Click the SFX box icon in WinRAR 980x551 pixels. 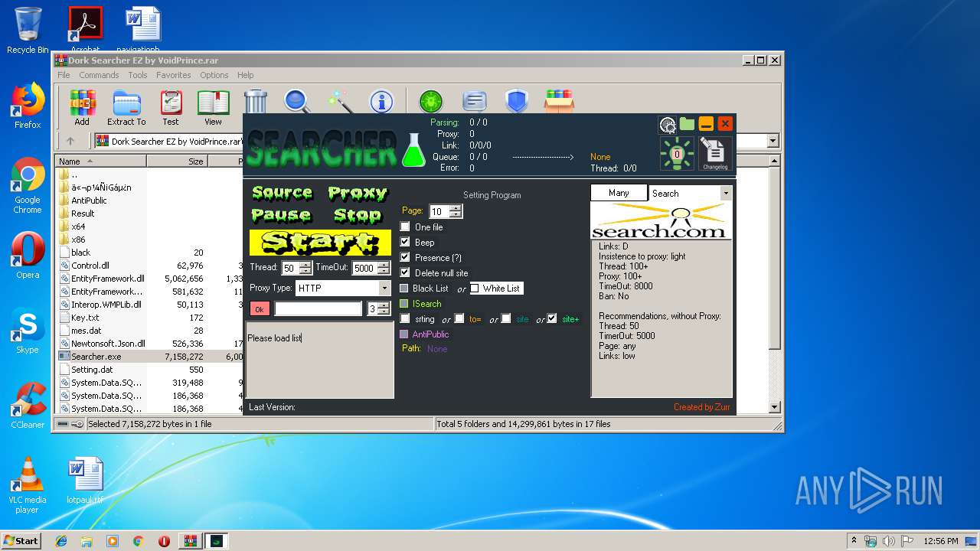[x=559, y=101]
